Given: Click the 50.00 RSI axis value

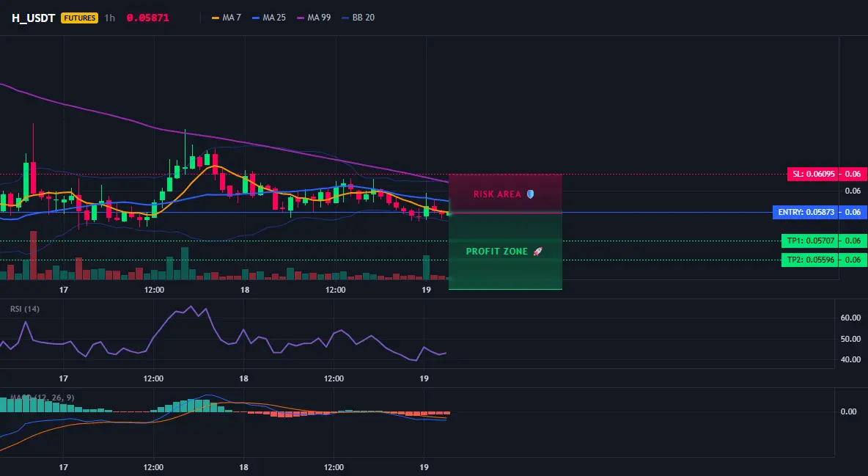Looking at the screenshot, I should point(850,339).
